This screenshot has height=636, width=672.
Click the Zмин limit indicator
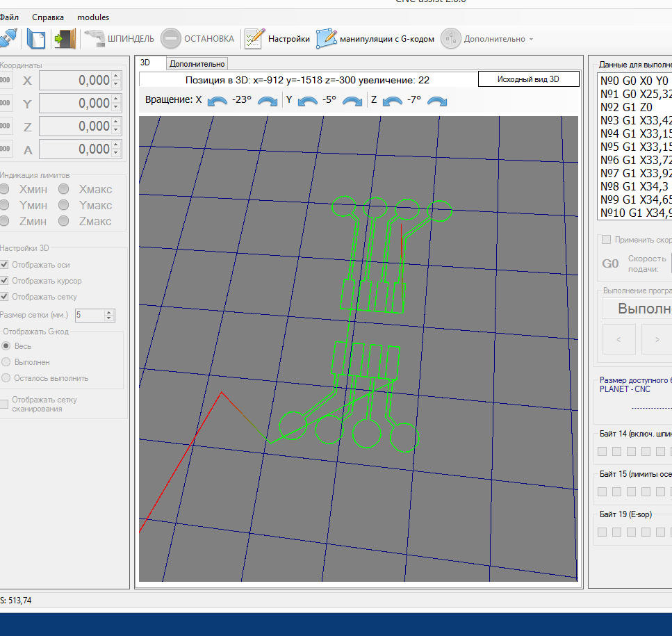coord(4,221)
